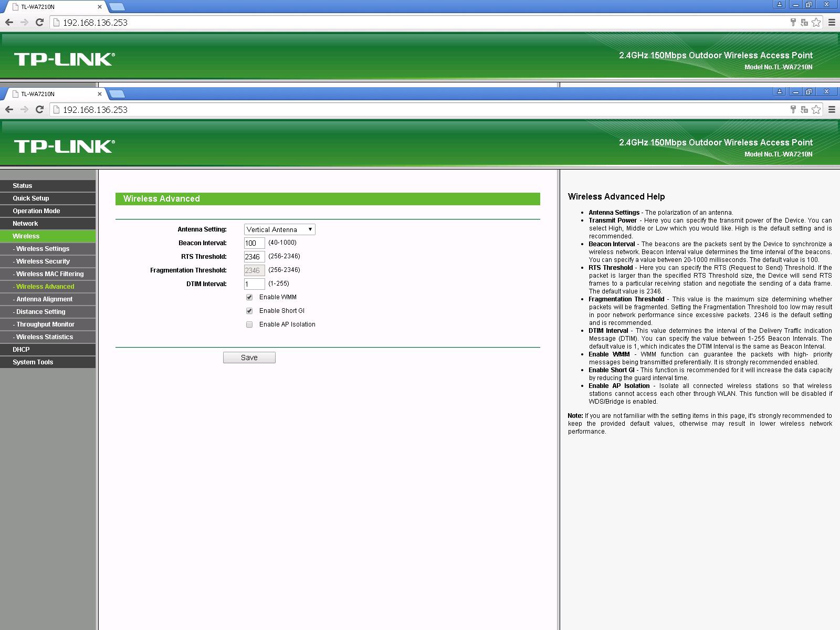Click the user profile icon in the lower title bar
Image resolution: width=840 pixels, height=630 pixels.
pos(780,91)
